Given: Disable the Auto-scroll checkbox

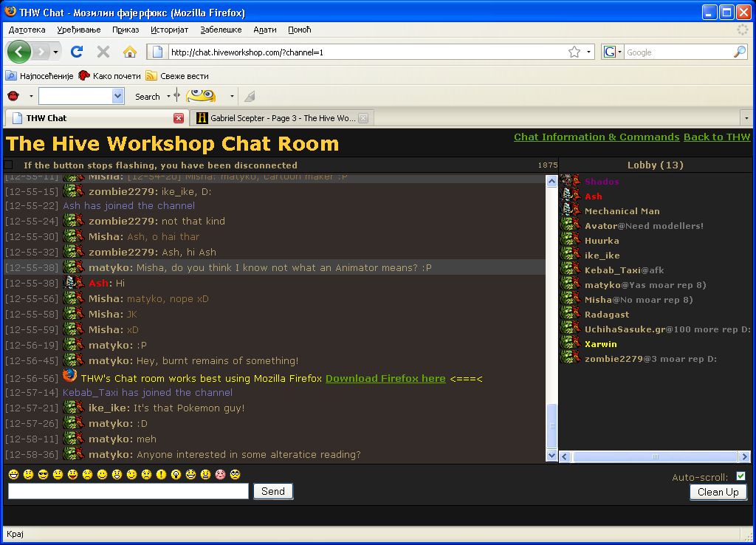Looking at the screenshot, I should point(741,476).
